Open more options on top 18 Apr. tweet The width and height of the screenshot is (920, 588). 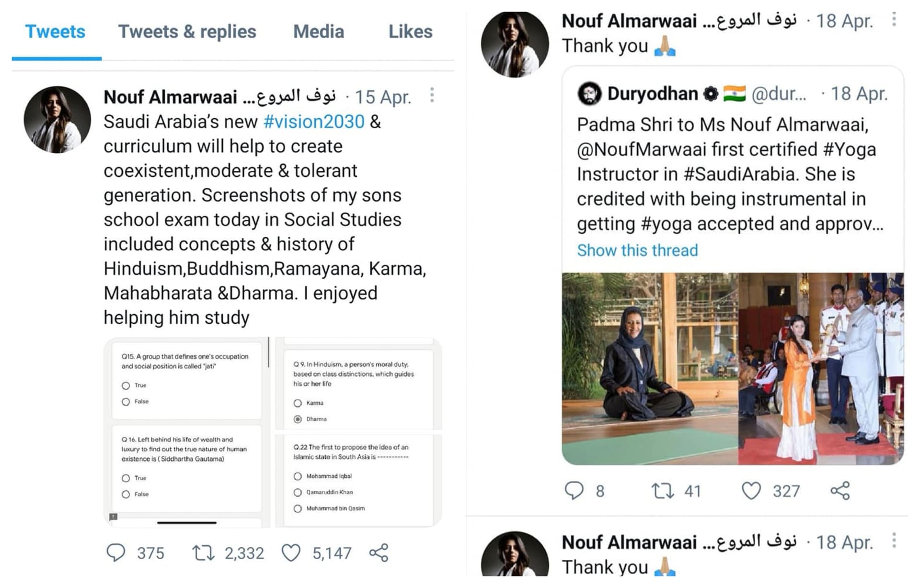(894, 19)
